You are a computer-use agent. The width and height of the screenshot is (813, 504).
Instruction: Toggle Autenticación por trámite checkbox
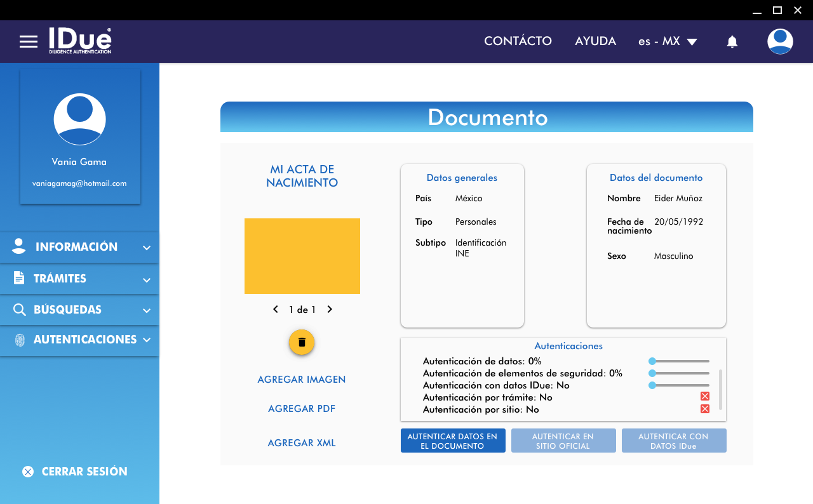pyautogui.click(x=704, y=397)
